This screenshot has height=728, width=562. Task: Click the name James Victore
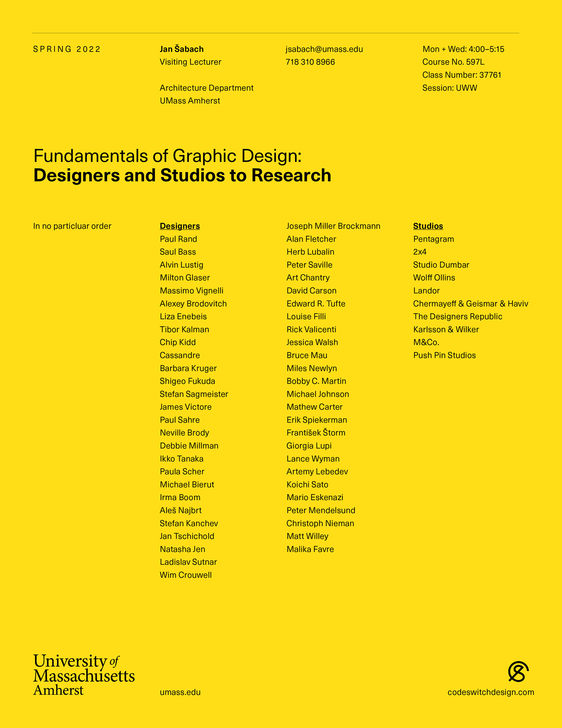pos(186,407)
